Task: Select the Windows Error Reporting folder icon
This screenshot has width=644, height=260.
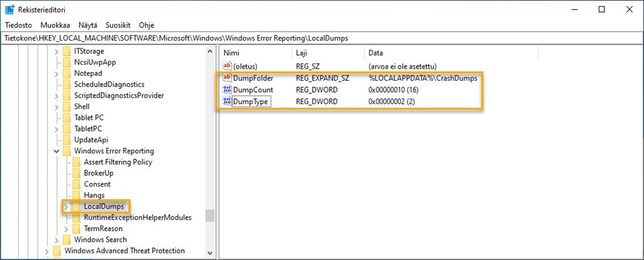Action: coord(67,151)
